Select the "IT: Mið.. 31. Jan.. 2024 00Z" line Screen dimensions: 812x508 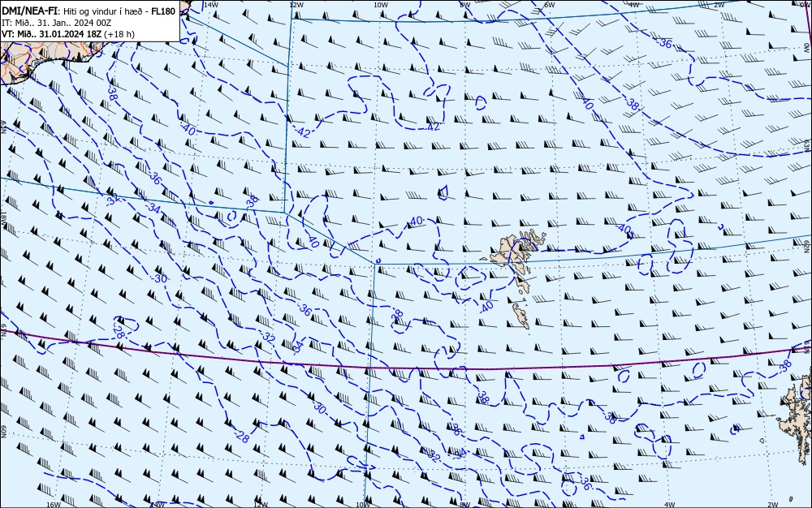point(57,23)
